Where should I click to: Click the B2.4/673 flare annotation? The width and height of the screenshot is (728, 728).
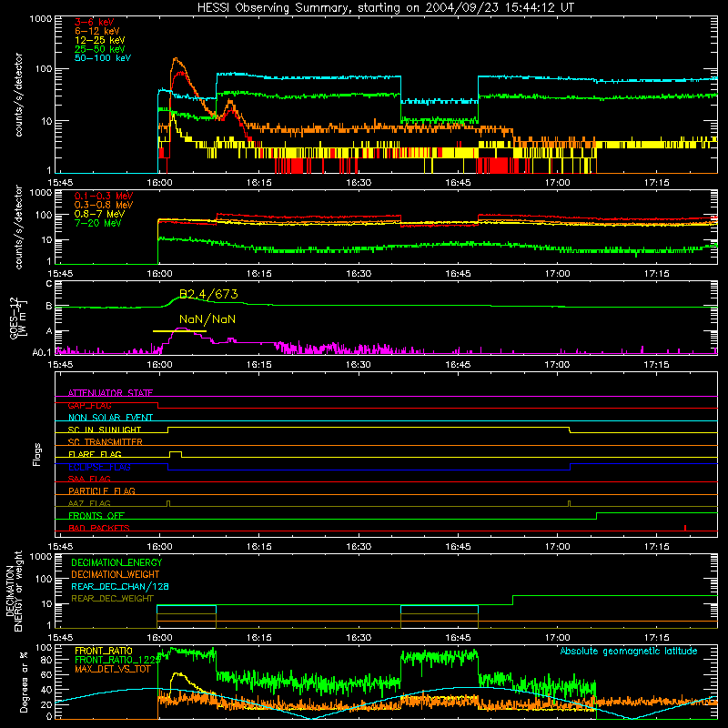208,294
